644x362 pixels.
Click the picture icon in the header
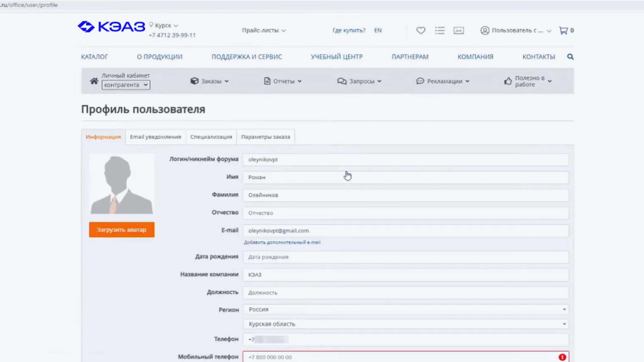click(x=458, y=31)
